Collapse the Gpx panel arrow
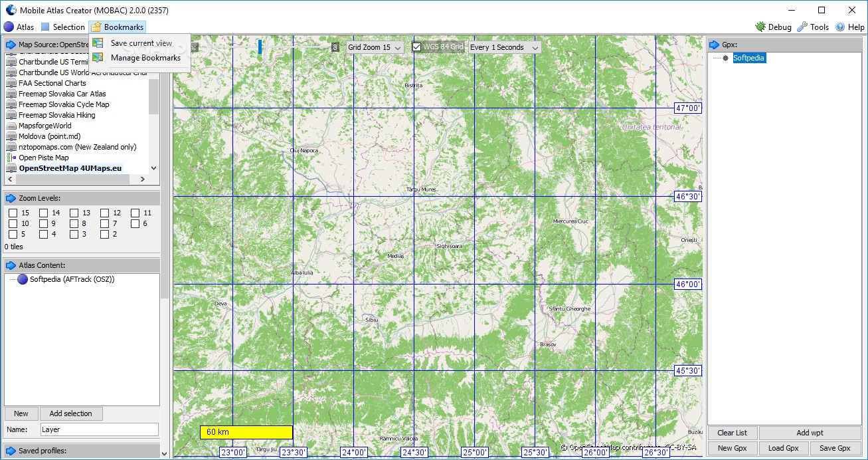 [x=715, y=45]
